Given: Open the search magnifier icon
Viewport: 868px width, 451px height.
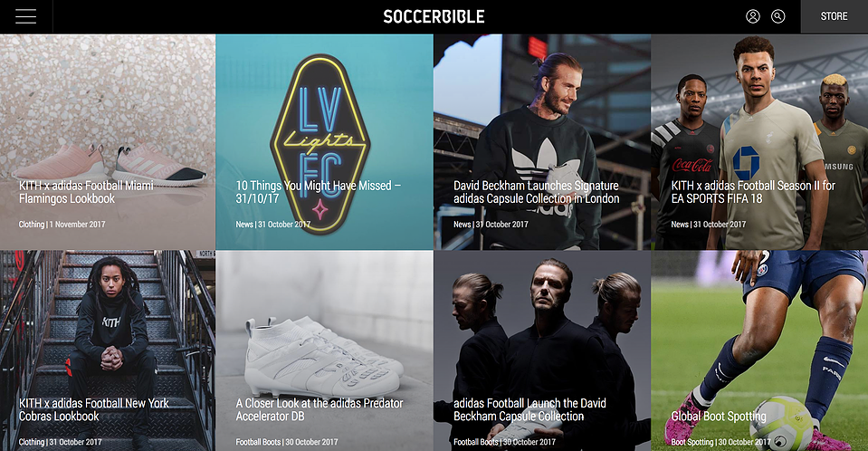Looking at the screenshot, I should (777, 16).
